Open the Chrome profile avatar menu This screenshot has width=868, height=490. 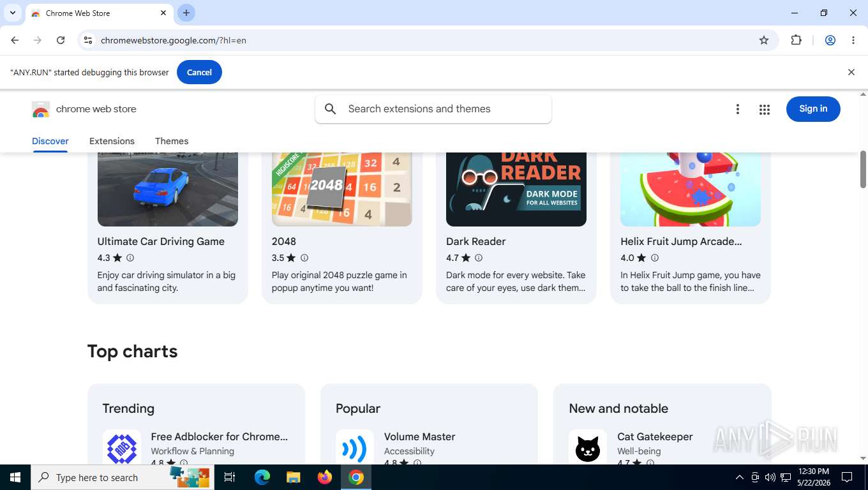coord(830,40)
